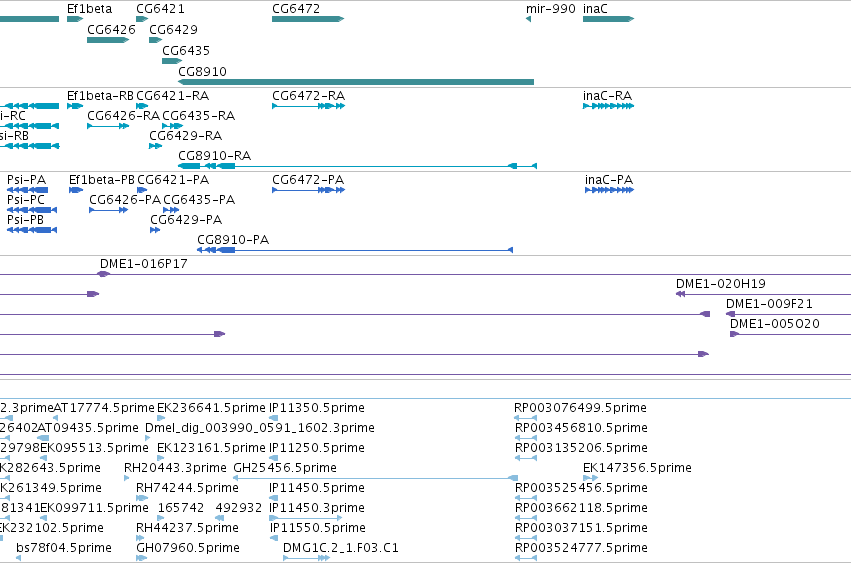Select the CG6429-RA transcript label

coord(186,135)
